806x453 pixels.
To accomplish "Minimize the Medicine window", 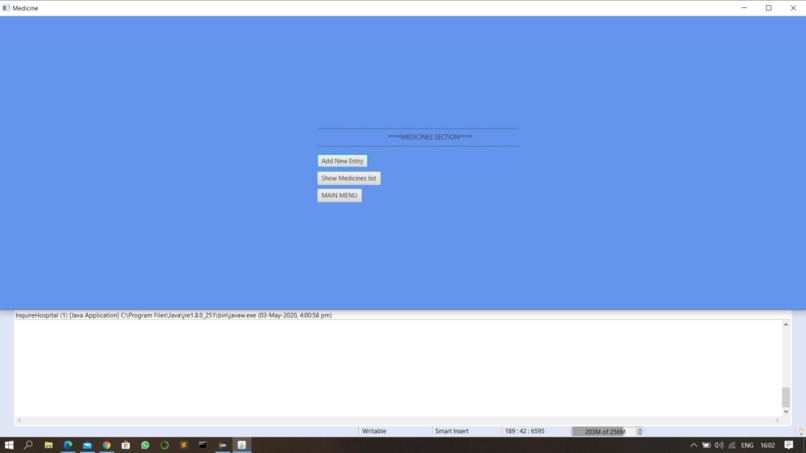I will (744, 8).
